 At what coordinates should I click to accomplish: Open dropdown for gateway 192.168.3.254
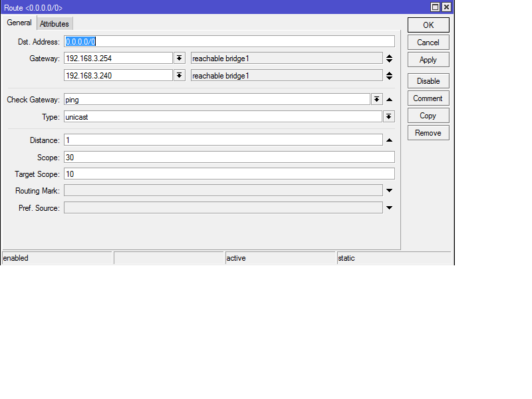(180, 58)
